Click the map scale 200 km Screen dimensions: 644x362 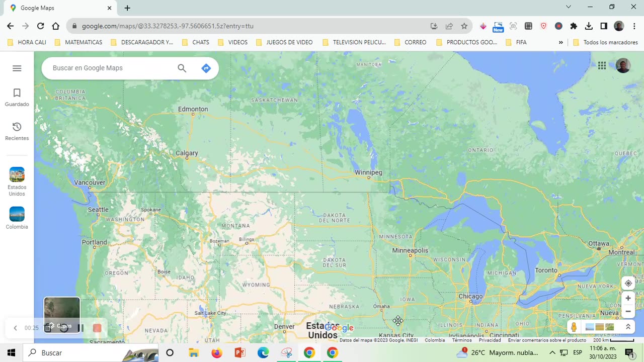tap(613, 340)
